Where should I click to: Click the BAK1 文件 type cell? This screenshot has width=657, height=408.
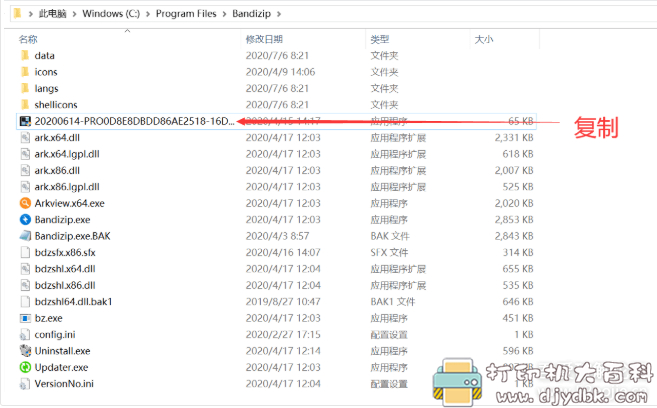393,302
